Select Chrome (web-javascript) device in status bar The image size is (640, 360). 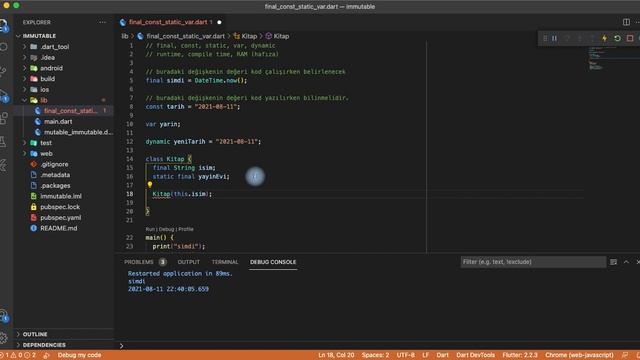(x=579, y=355)
